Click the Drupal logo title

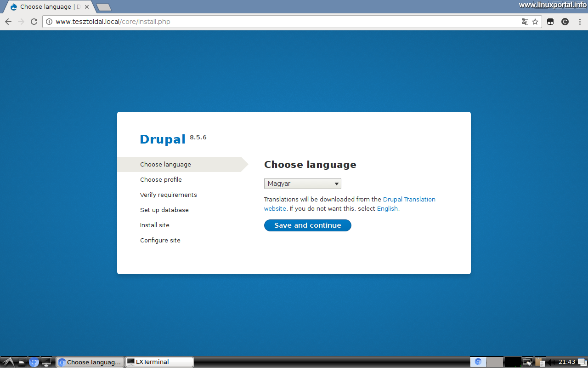point(163,139)
